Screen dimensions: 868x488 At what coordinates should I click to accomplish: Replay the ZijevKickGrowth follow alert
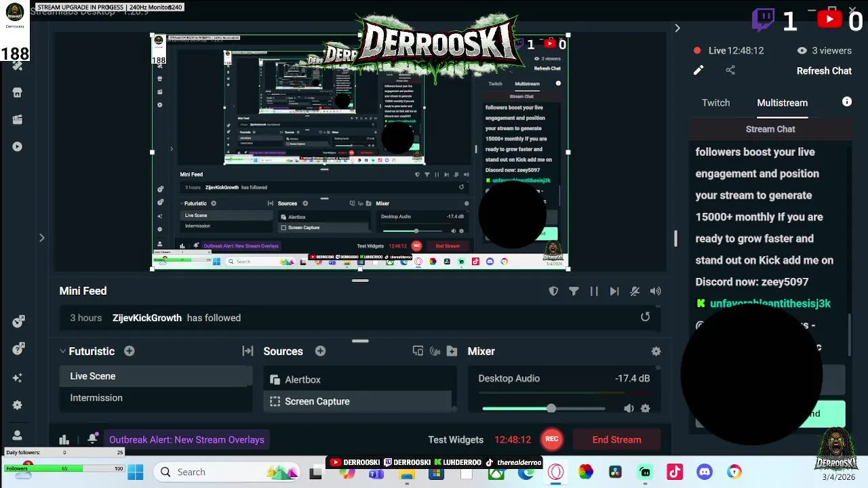pos(645,317)
